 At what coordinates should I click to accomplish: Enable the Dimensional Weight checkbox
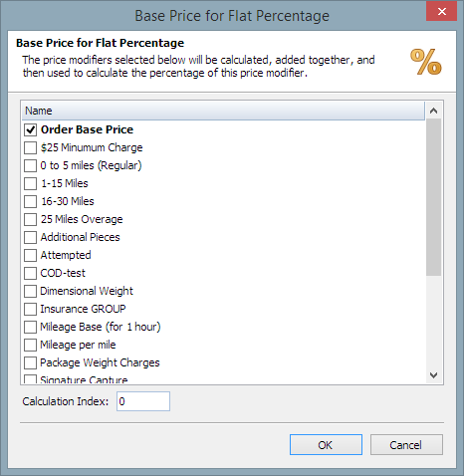point(30,291)
